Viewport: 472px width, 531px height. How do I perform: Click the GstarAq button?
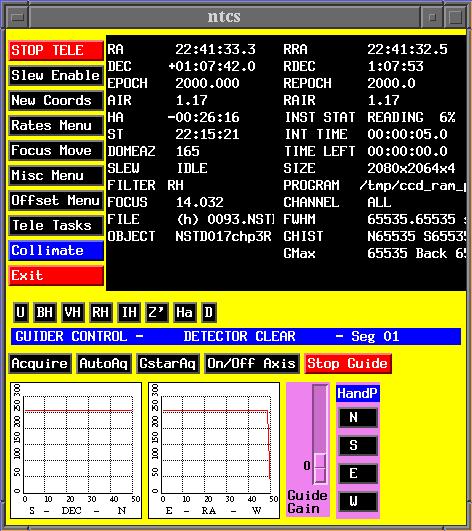[x=168, y=364]
